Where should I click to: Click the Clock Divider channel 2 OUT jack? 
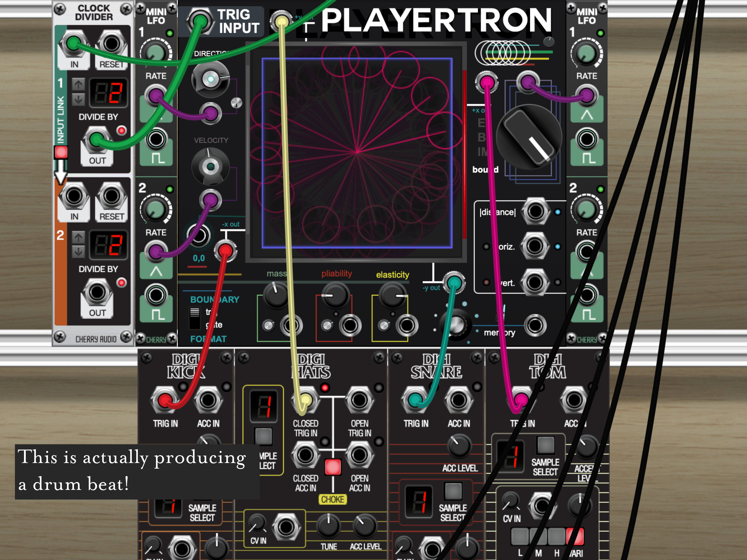coord(97,292)
